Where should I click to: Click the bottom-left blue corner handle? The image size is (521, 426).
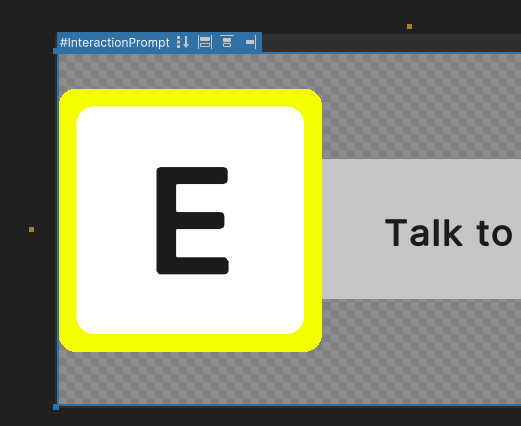coord(56,407)
